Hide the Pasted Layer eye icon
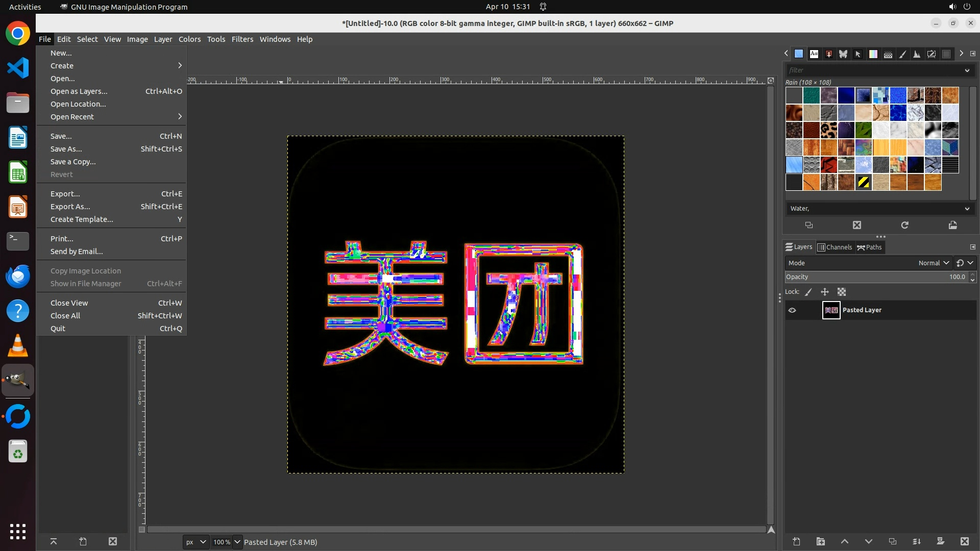 (x=792, y=310)
